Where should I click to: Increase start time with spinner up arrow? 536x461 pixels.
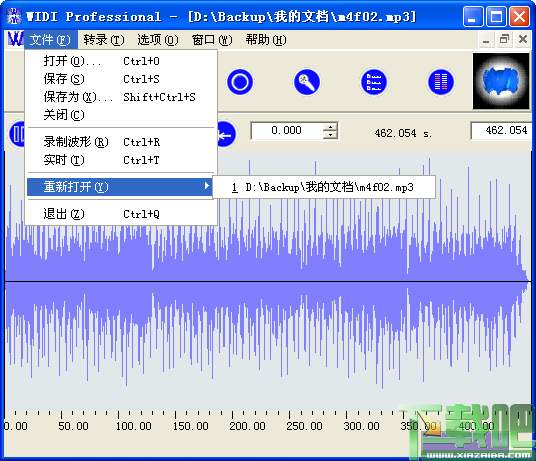pyautogui.click(x=330, y=127)
